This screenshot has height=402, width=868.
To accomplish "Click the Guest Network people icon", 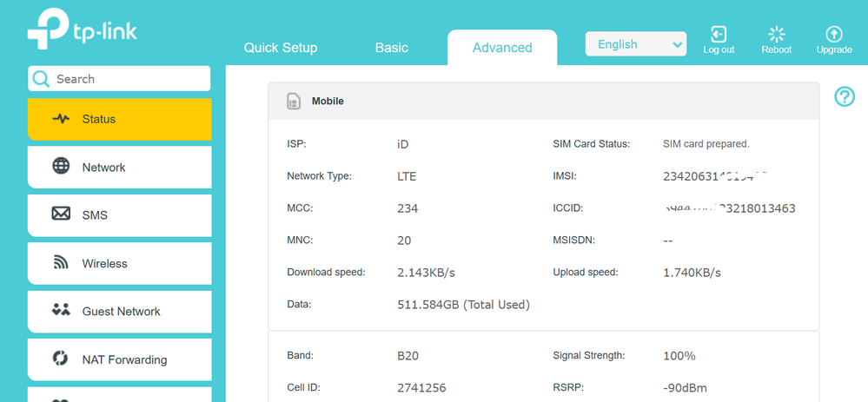I will (61, 310).
